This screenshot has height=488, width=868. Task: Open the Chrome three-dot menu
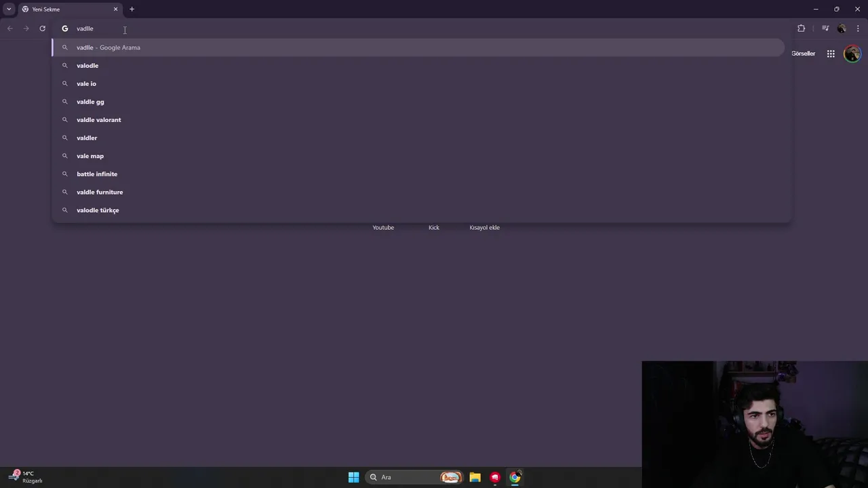[x=858, y=28]
